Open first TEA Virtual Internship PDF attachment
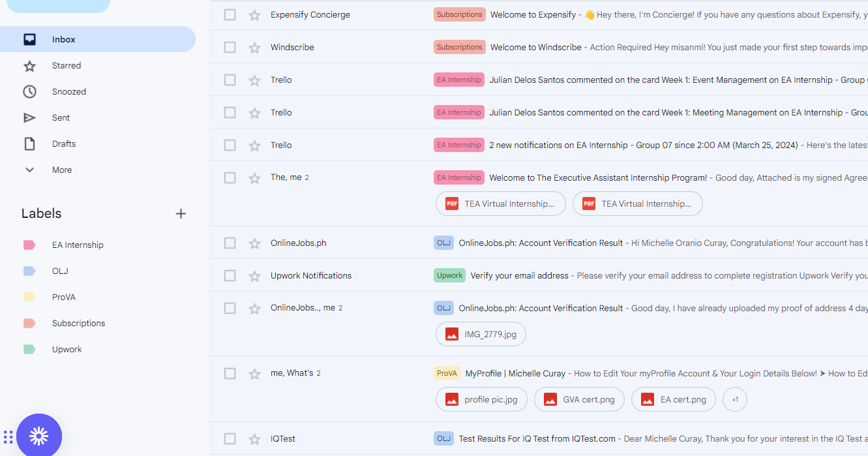The width and height of the screenshot is (868, 456). pos(500,204)
